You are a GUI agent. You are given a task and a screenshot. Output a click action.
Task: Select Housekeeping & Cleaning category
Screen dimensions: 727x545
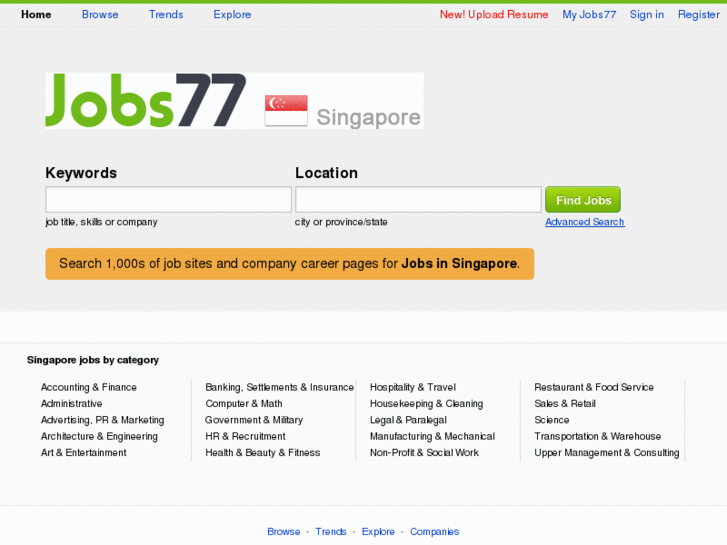click(x=427, y=404)
